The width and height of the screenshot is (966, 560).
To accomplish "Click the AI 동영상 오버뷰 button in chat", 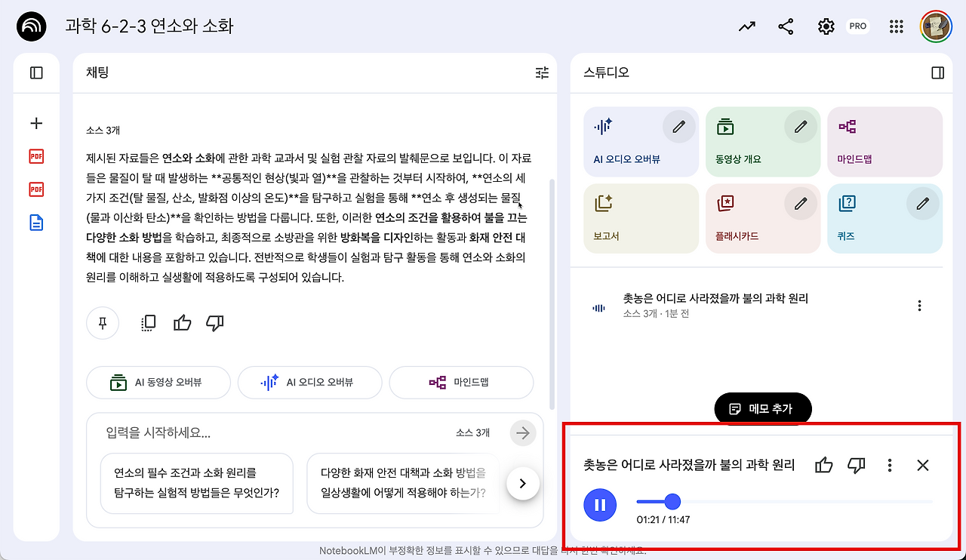I will [158, 382].
